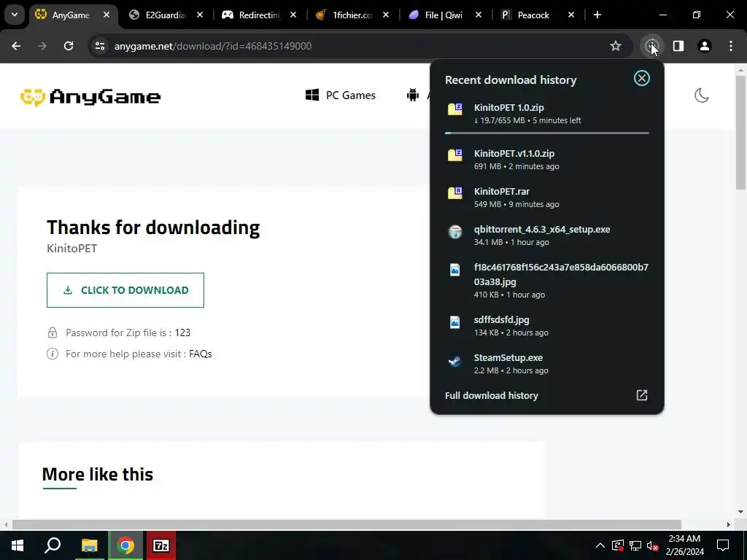Click the horizontal page scrollbar
Viewport: 747px width, 560px height.
pyautogui.click(x=347, y=524)
